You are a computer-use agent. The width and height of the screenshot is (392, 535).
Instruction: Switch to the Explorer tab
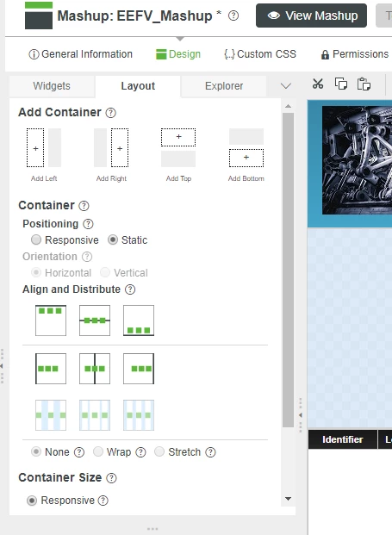coord(224,86)
